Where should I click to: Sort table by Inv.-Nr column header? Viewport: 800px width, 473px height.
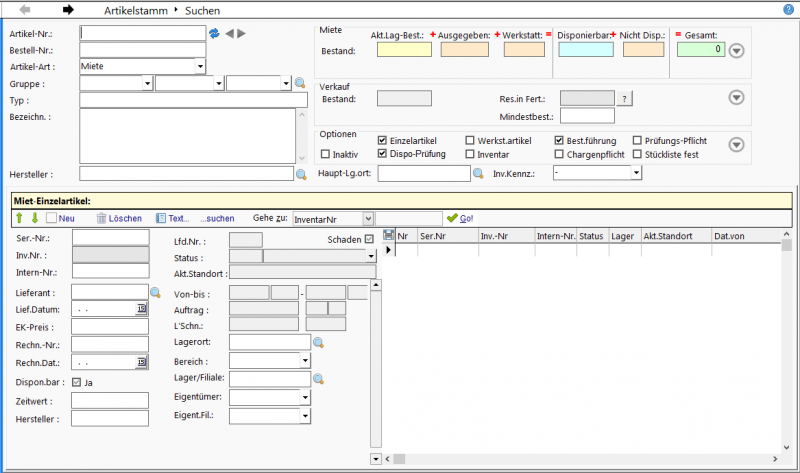[507, 236]
